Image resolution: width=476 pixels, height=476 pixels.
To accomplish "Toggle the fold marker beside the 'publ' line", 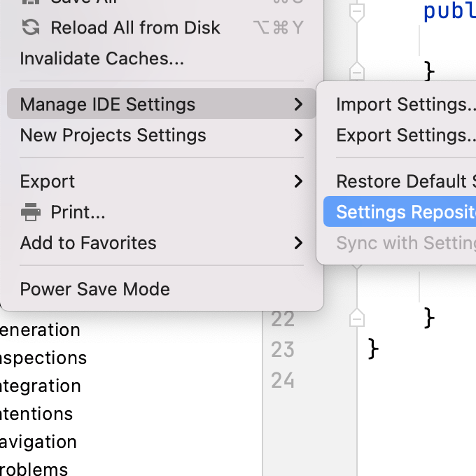I will [x=357, y=13].
